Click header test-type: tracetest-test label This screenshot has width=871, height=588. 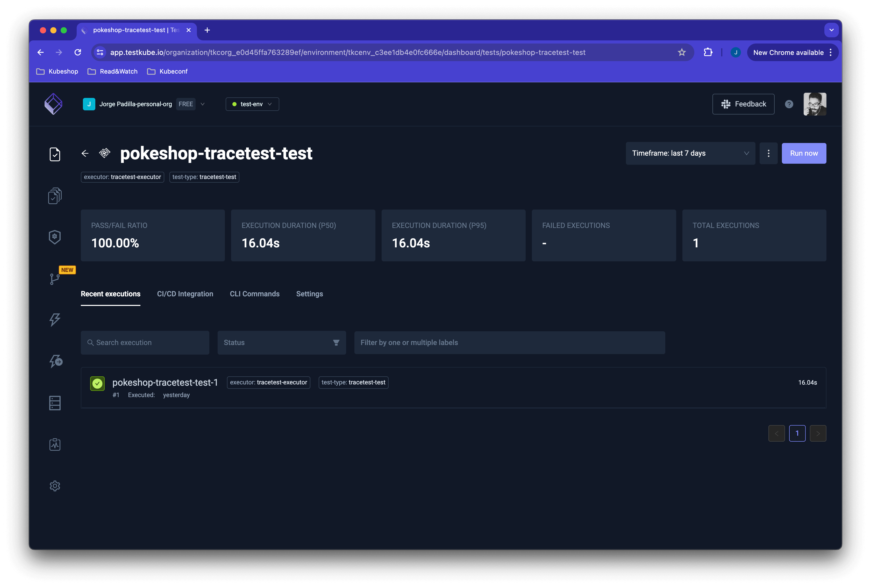pos(204,177)
